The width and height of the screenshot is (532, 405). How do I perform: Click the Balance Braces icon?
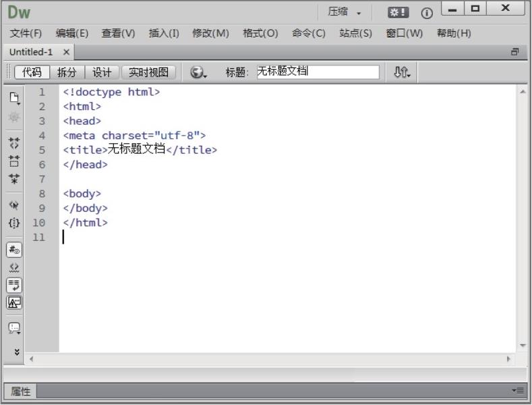tap(14, 223)
